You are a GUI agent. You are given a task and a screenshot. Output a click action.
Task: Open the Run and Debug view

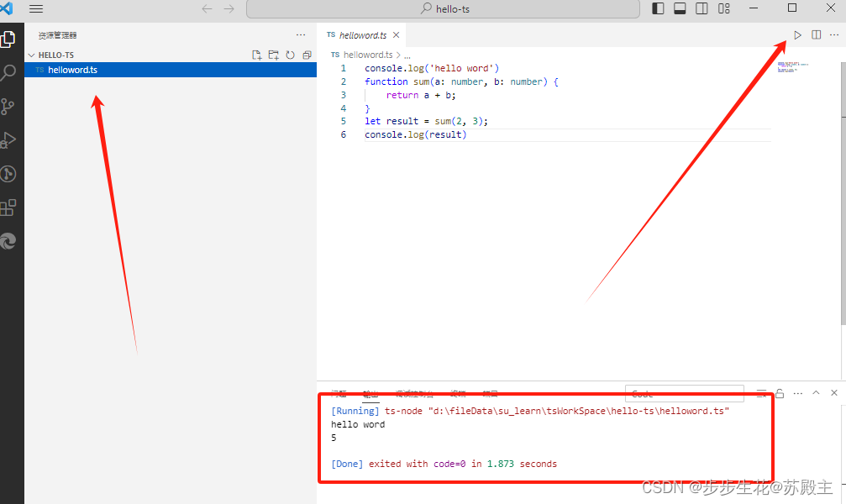[8, 139]
